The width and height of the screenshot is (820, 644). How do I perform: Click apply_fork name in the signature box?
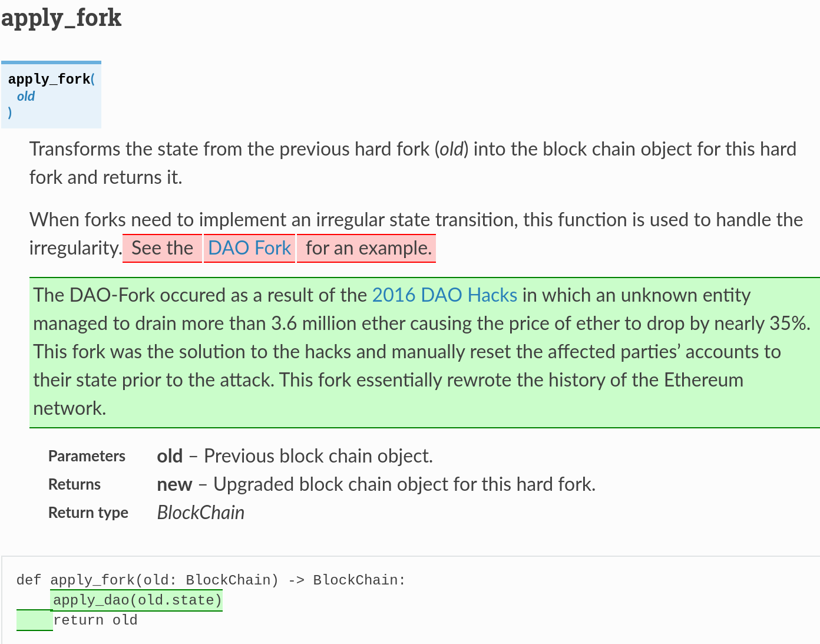tap(49, 79)
